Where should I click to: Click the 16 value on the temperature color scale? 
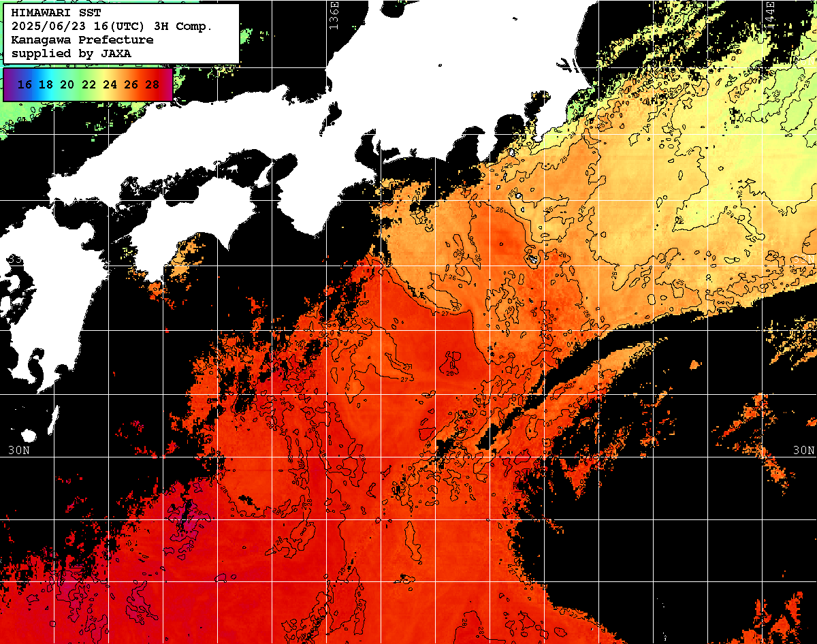click(x=25, y=84)
